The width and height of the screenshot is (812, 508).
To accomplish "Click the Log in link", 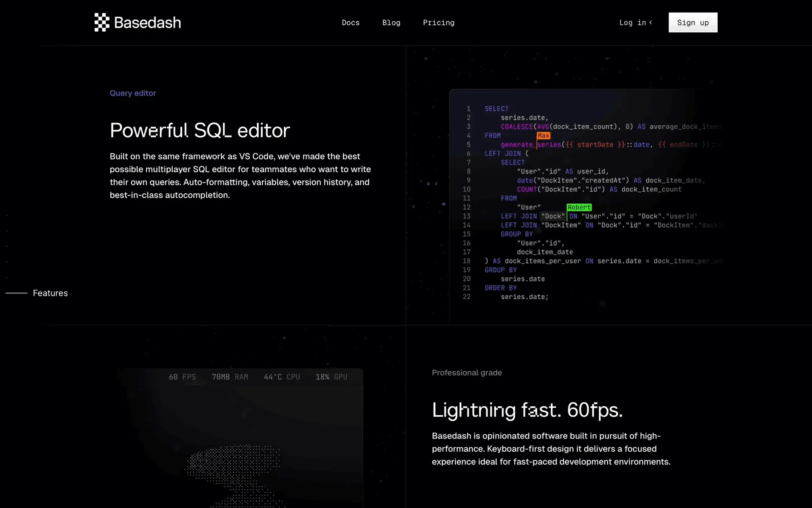I will [x=632, y=22].
